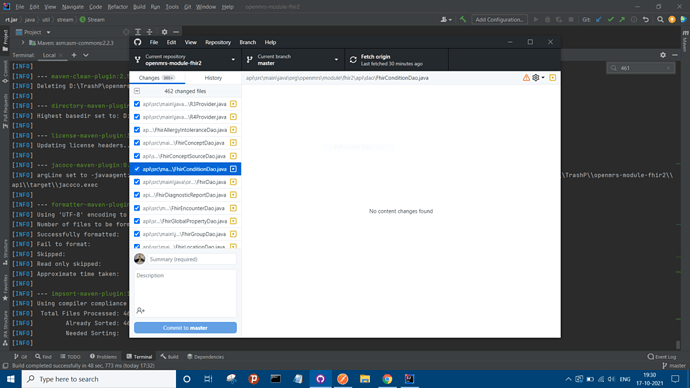Click Task View icon on the taskbar
The height and width of the screenshot is (388, 690).
[x=208, y=379]
